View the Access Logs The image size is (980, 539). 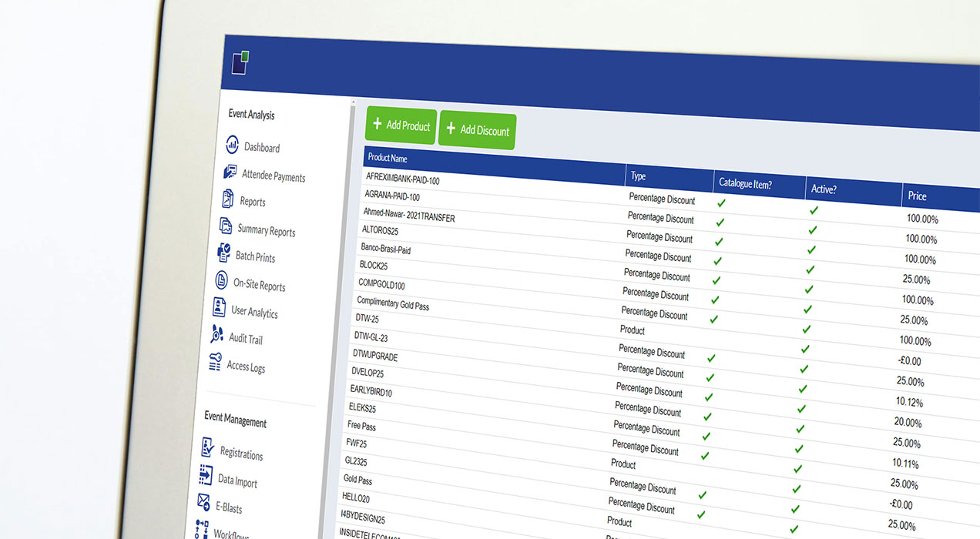click(248, 367)
